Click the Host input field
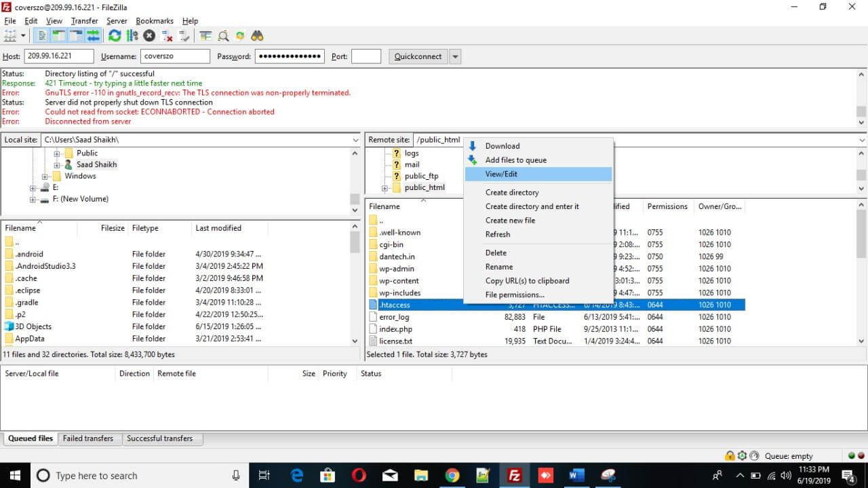Image resolution: width=868 pixels, height=488 pixels. [58, 56]
